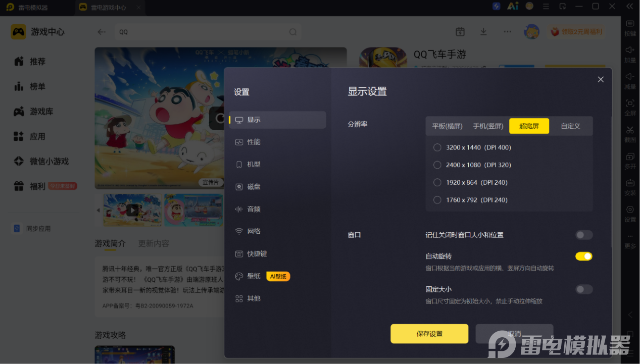The width and height of the screenshot is (640, 364).
Task: Open 其他 settings category
Action: click(x=277, y=298)
